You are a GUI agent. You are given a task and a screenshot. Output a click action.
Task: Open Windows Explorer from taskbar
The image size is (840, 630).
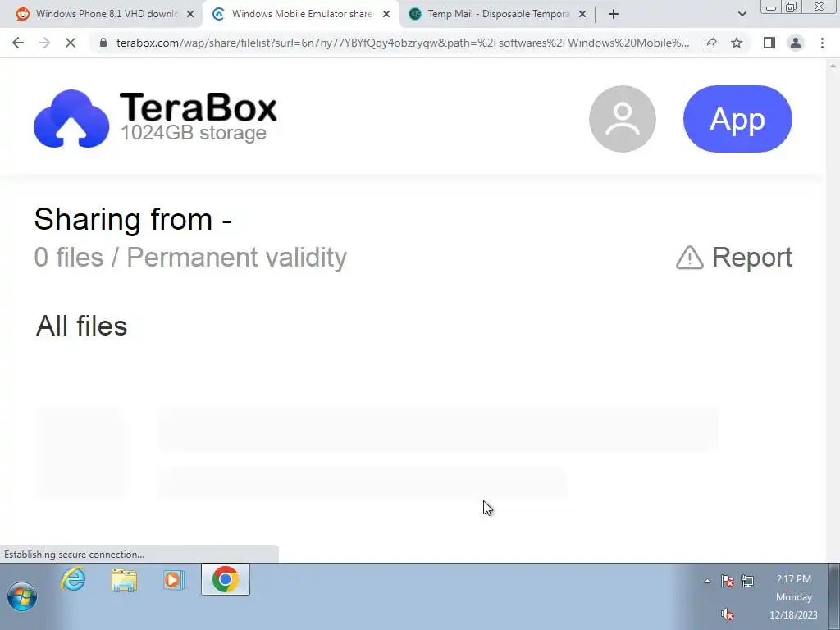pyautogui.click(x=124, y=580)
